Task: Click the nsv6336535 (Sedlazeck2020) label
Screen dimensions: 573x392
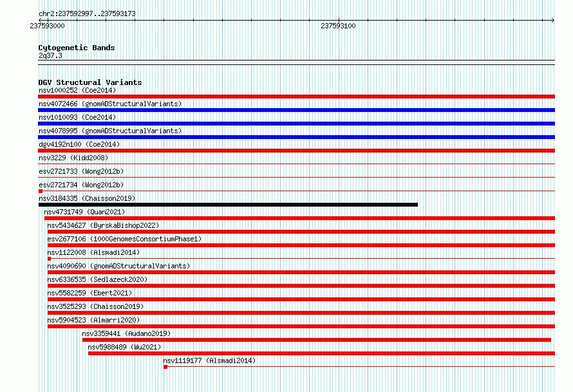Action: [x=97, y=279]
